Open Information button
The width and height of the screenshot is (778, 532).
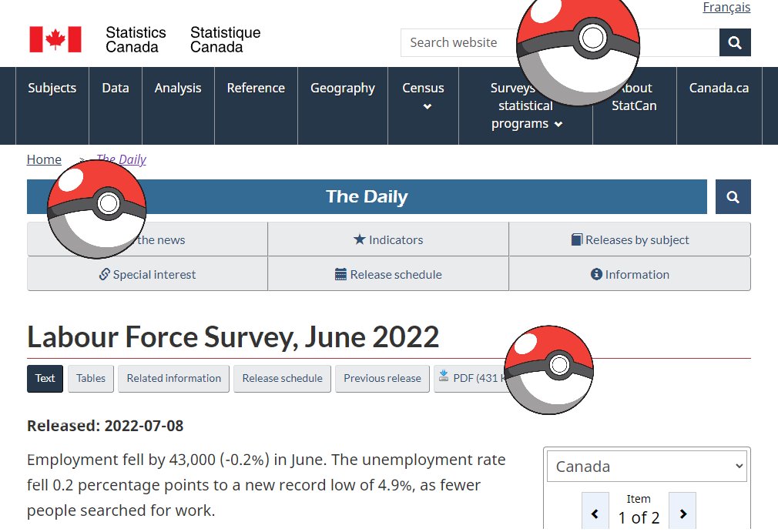point(629,274)
